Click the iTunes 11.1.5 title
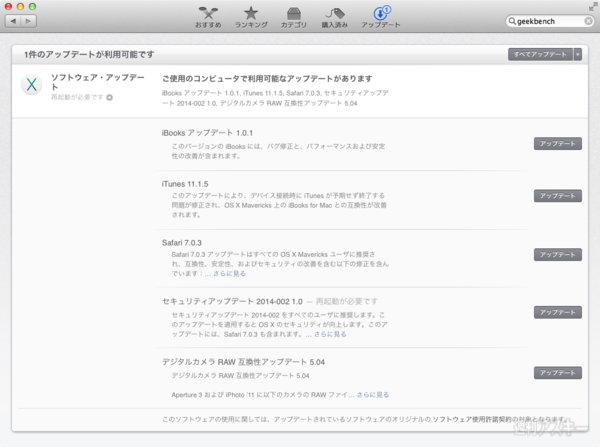The image size is (600, 447). pyautogui.click(x=185, y=184)
